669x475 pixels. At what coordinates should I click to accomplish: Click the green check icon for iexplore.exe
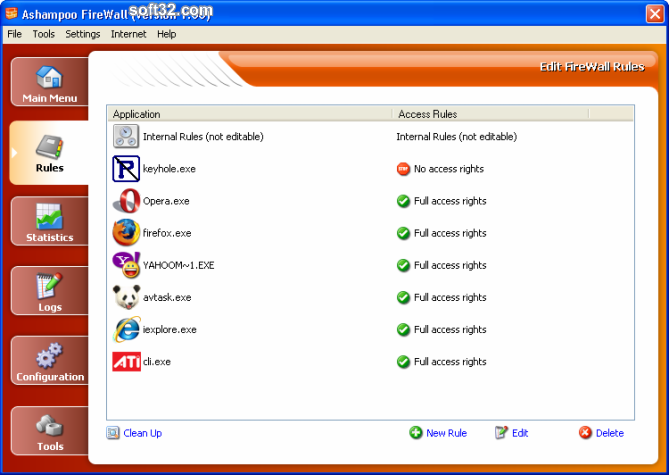tap(403, 329)
